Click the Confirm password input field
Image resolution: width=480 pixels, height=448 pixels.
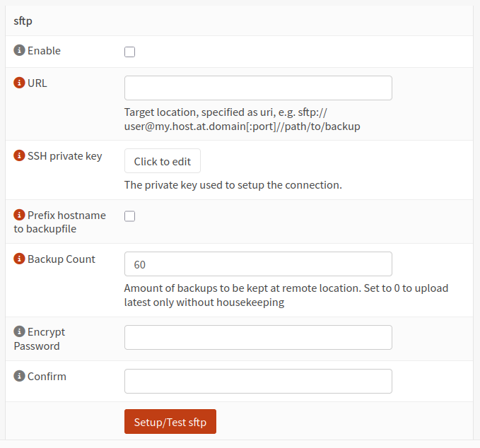click(x=258, y=382)
